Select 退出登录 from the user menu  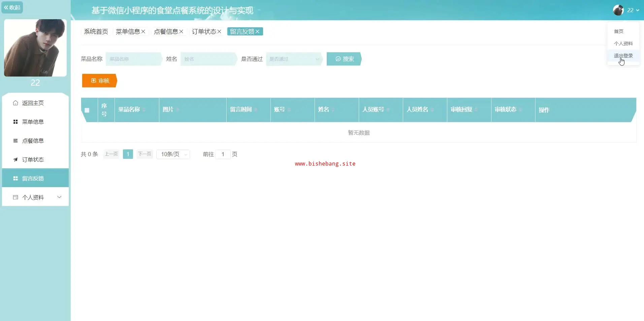(x=623, y=56)
